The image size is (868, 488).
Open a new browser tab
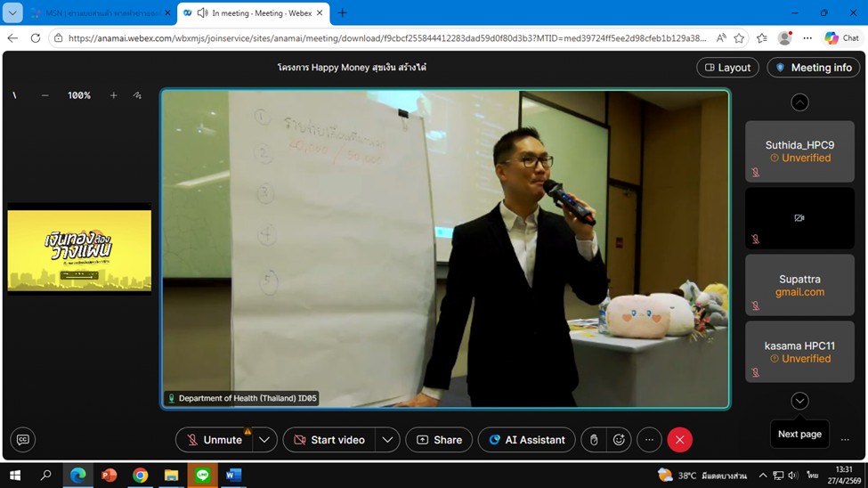[343, 13]
